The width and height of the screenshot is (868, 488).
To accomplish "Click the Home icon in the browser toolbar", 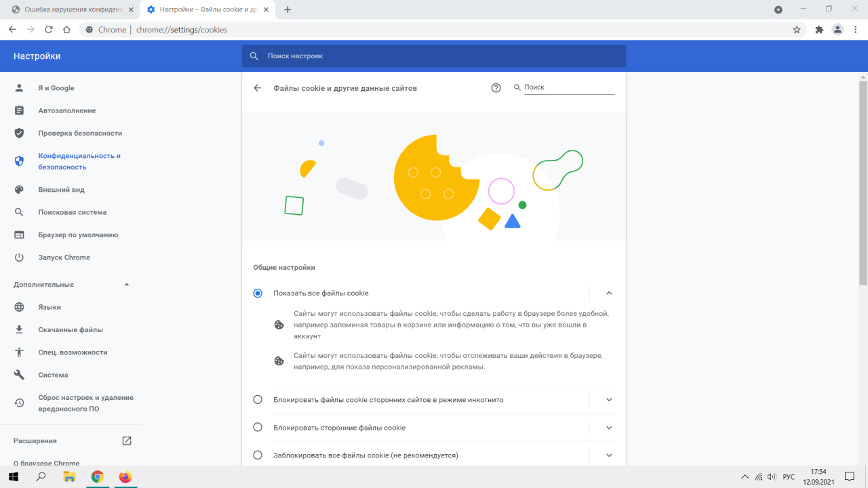I will point(66,30).
